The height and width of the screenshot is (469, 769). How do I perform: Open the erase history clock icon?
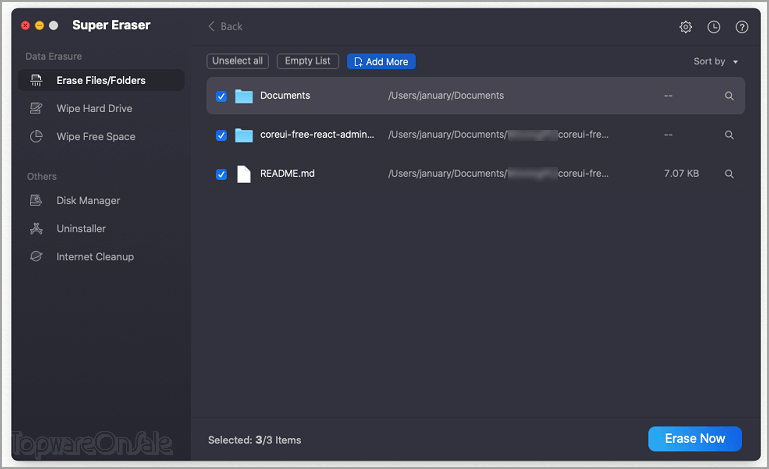[714, 27]
